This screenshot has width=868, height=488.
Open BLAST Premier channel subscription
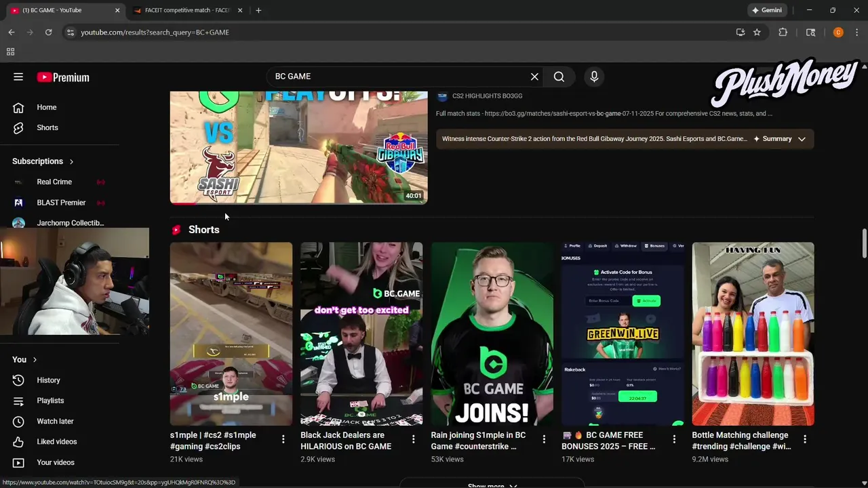coord(60,203)
